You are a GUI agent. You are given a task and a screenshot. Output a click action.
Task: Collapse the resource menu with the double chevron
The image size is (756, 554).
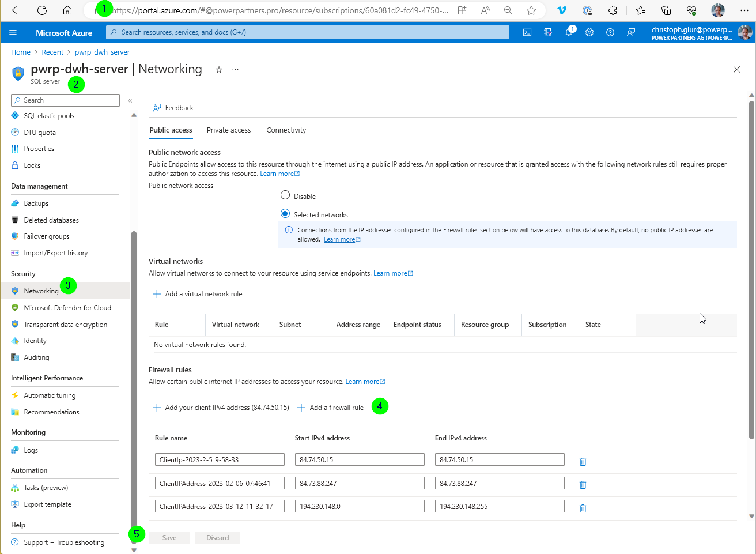pyautogui.click(x=130, y=100)
